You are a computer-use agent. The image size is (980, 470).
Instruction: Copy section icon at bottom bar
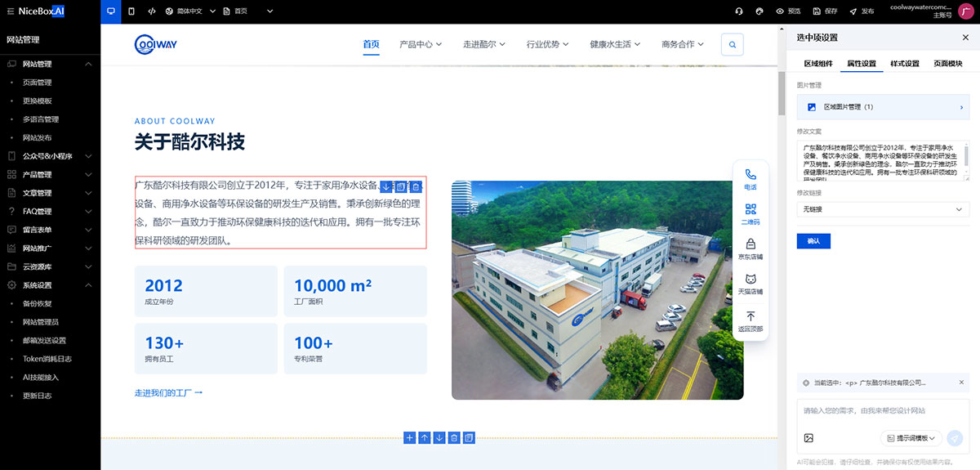(469, 438)
